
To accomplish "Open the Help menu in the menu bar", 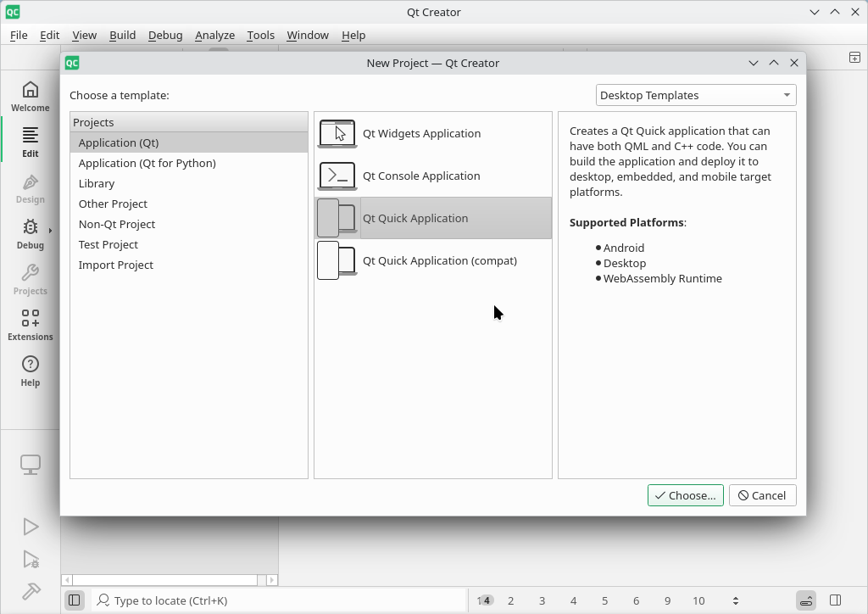I will pyautogui.click(x=353, y=36).
